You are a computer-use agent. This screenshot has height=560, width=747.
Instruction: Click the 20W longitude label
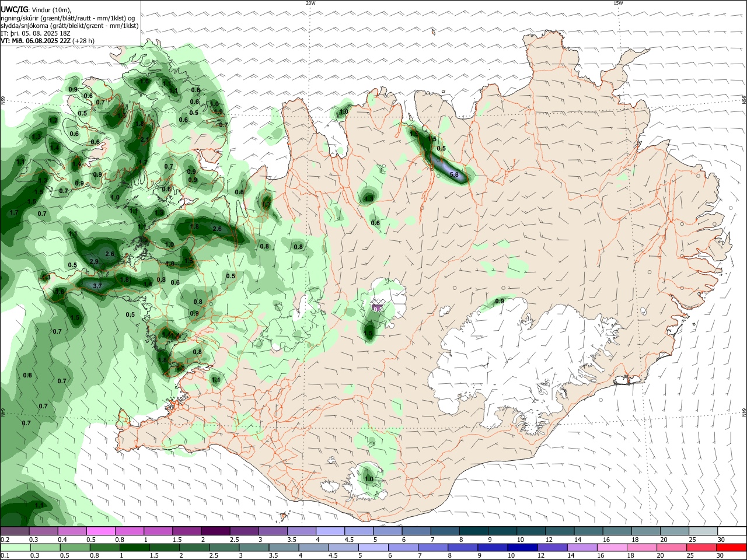(310, 3)
